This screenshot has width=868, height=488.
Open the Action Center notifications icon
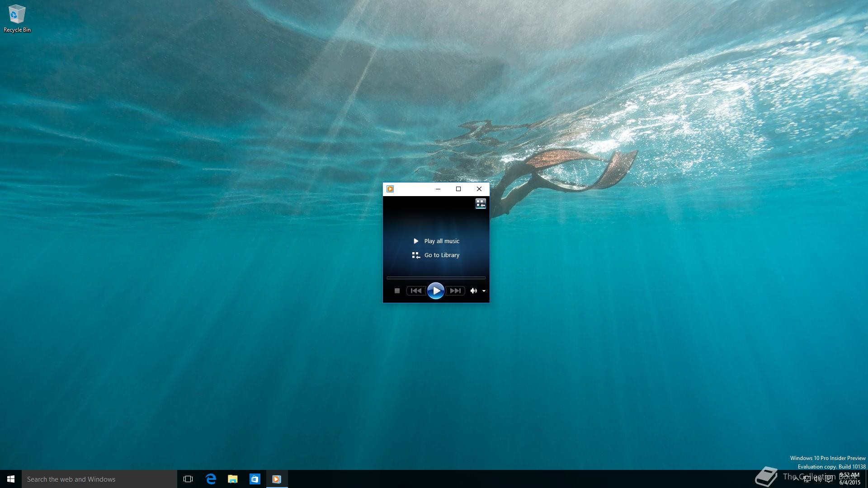pyautogui.click(x=829, y=479)
